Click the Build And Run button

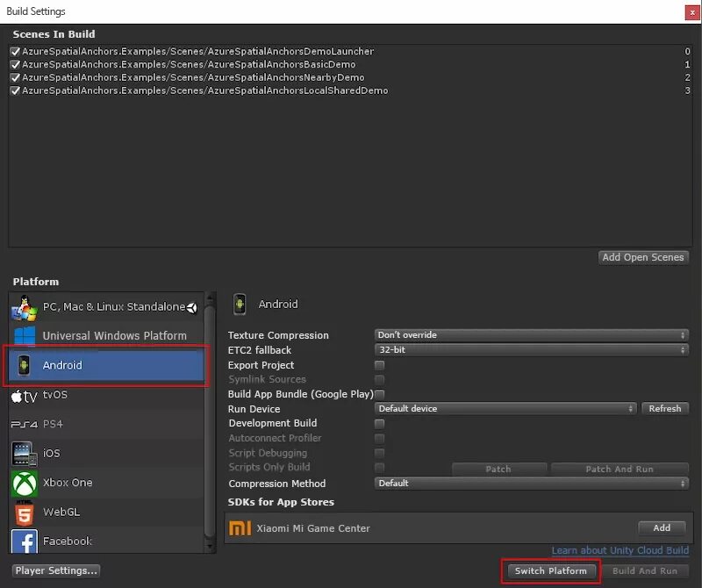(645, 571)
